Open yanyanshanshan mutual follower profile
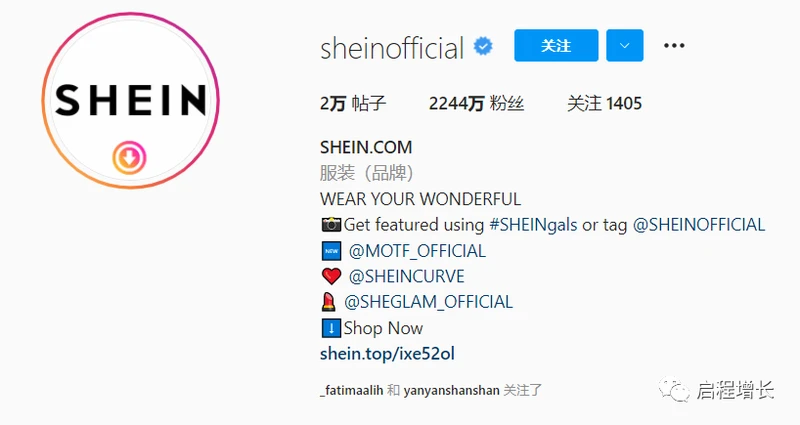Screen dimensions: 800x425 point(452,391)
